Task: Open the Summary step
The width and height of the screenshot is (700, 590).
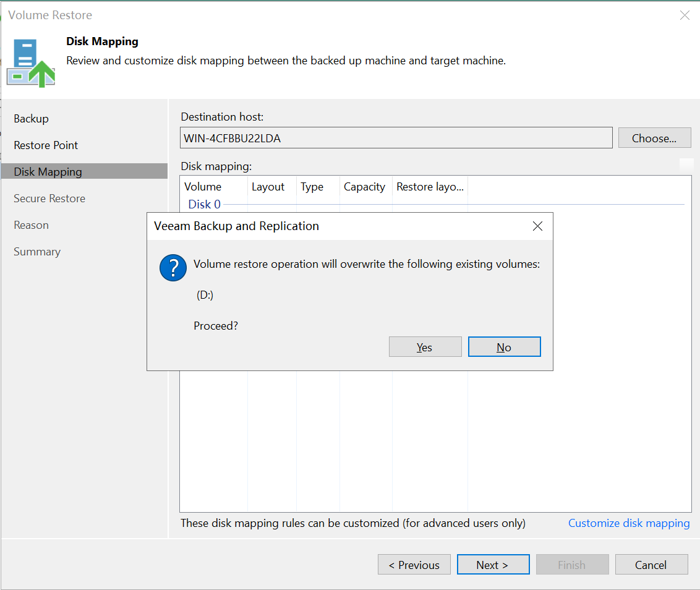Action: pyautogui.click(x=37, y=252)
